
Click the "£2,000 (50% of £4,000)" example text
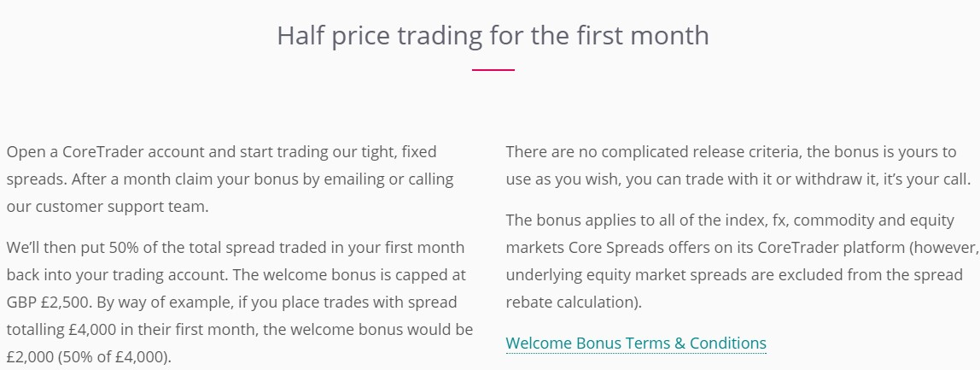(x=88, y=357)
